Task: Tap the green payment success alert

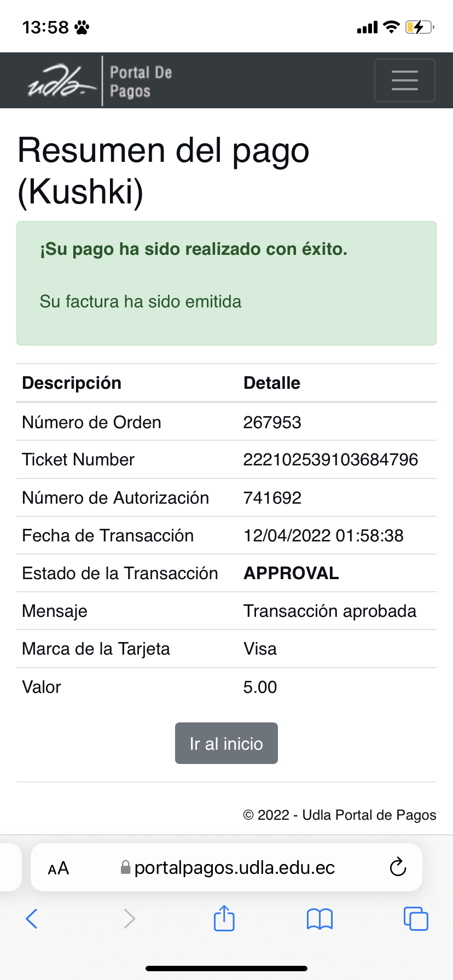Action: click(226, 283)
